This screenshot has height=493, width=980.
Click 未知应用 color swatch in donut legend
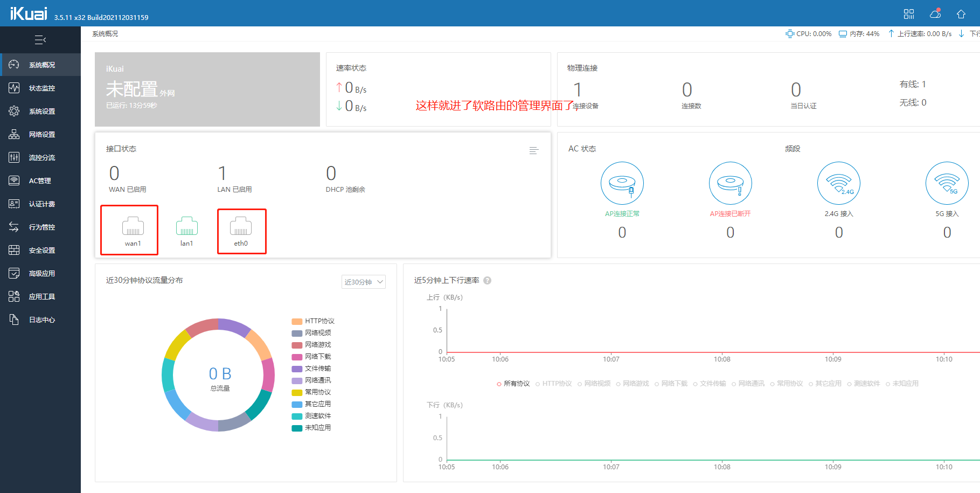point(297,428)
